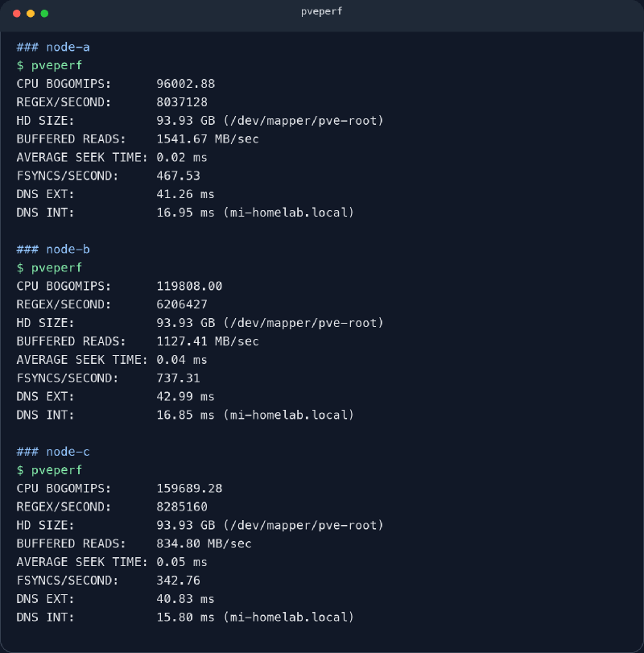Minimize the terminal with yellow button
The height and width of the screenshot is (653, 644).
pyautogui.click(x=31, y=14)
